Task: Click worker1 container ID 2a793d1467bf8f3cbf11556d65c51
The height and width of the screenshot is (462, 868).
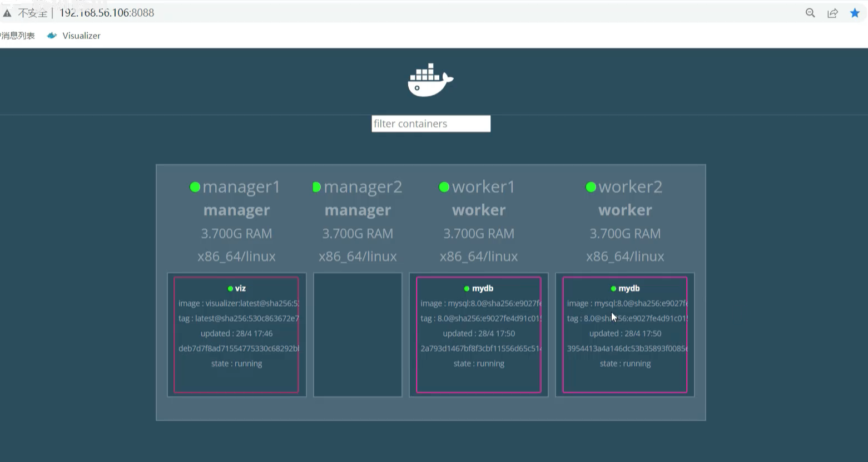Action: click(x=481, y=348)
